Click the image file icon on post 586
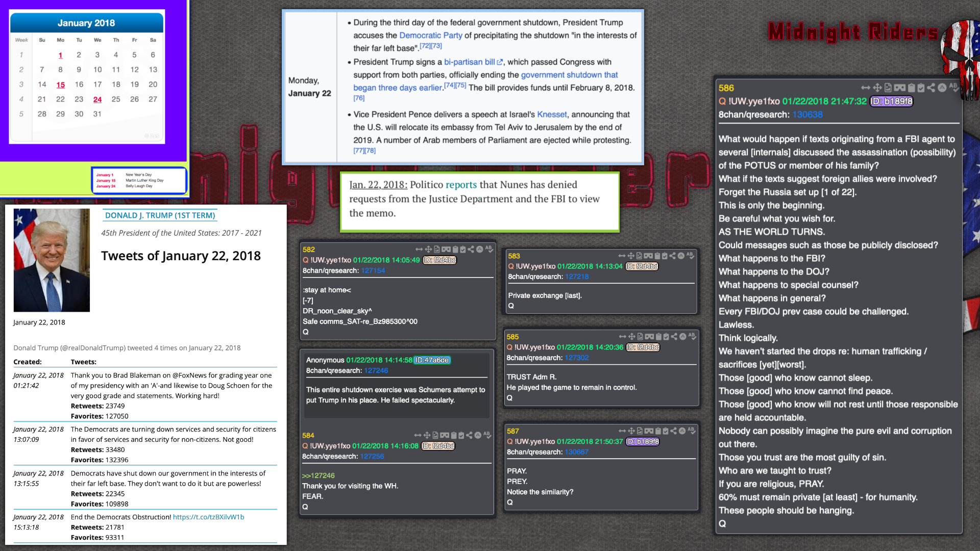Screen dimensions: 980x551 click(x=888, y=88)
